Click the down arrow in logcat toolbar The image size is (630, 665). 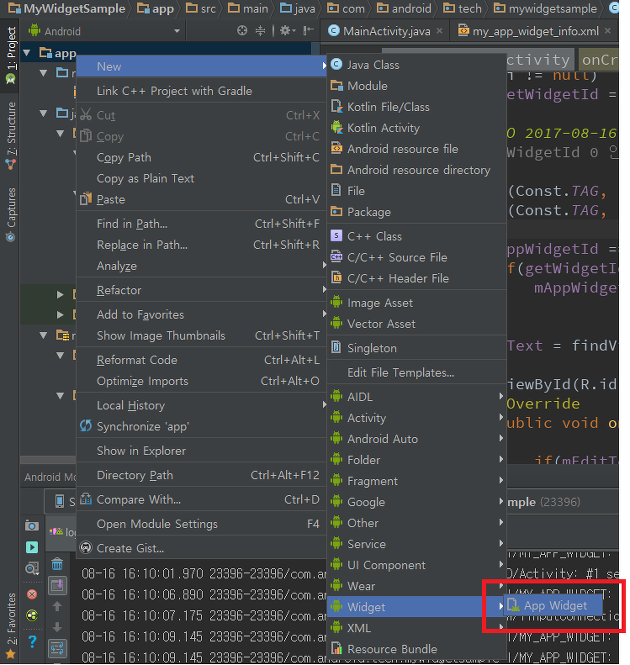coord(57,627)
